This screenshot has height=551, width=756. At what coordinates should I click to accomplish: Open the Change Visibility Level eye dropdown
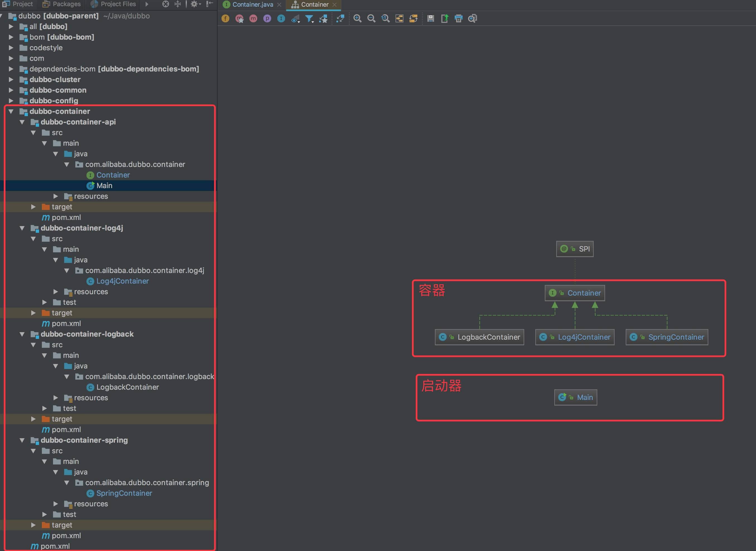[295, 19]
